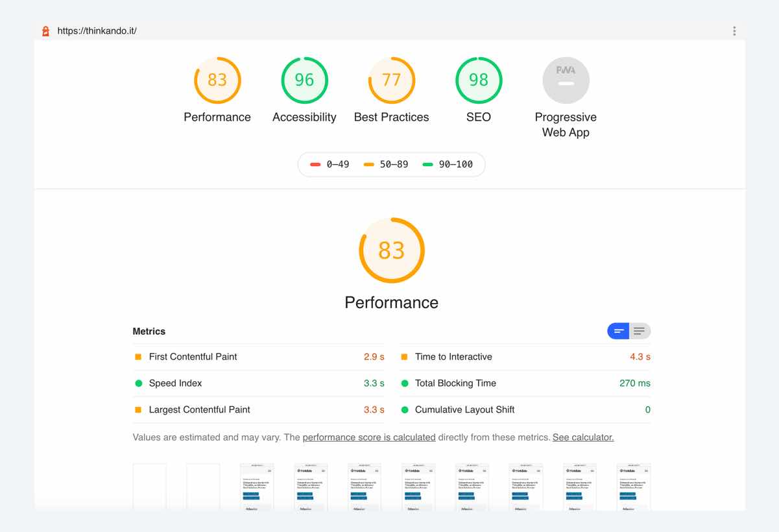Open the second blank filmstrip thumbnail
This screenshot has width=779, height=532.
click(203, 487)
